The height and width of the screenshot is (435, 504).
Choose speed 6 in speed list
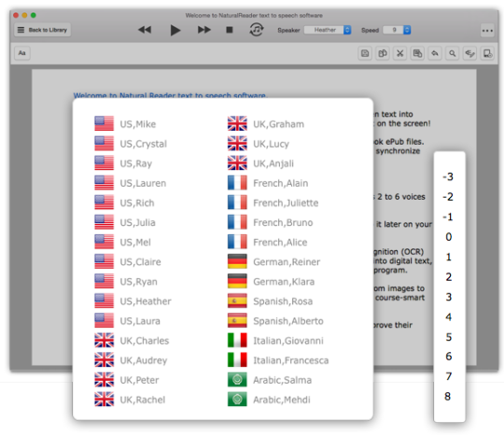[x=449, y=357]
